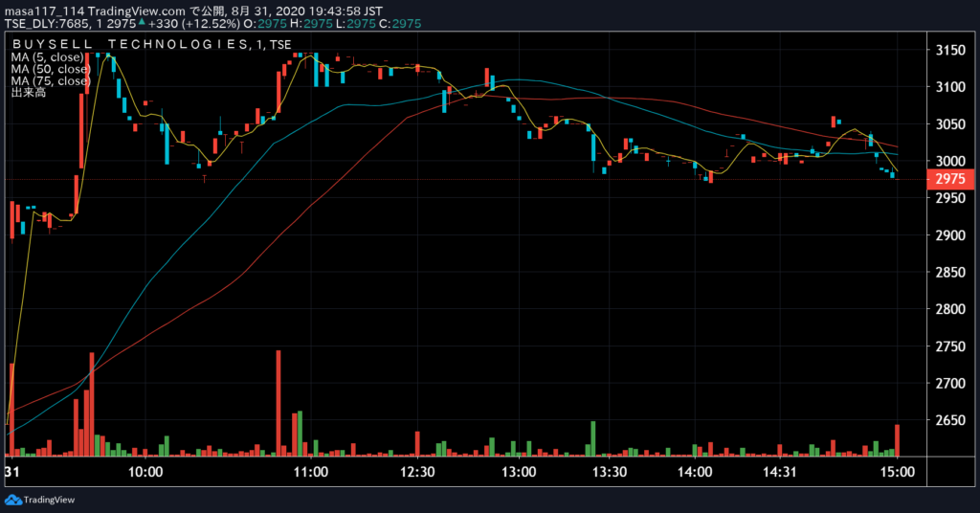Click the 出来高 volume indicator label
The image size is (980, 513).
coord(28,93)
